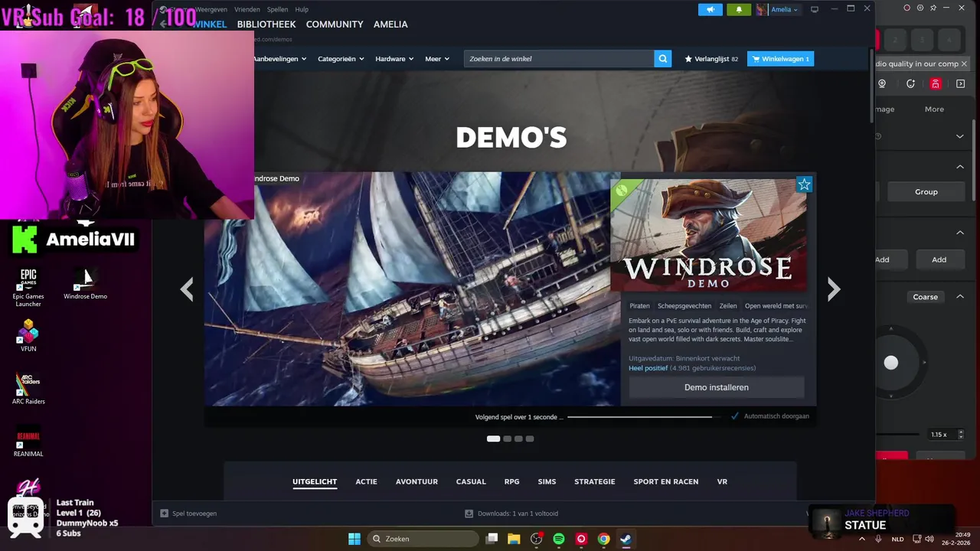Click the Piraten tag

639,306
